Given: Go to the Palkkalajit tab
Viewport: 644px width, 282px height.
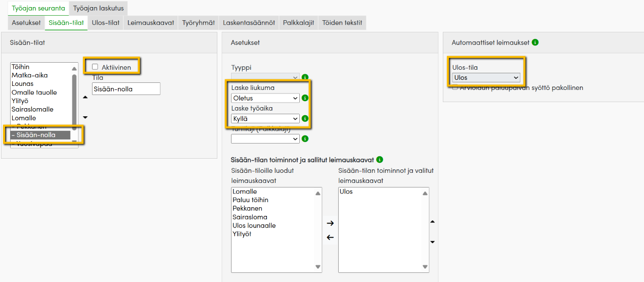Looking at the screenshot, I should coord(298,23).
